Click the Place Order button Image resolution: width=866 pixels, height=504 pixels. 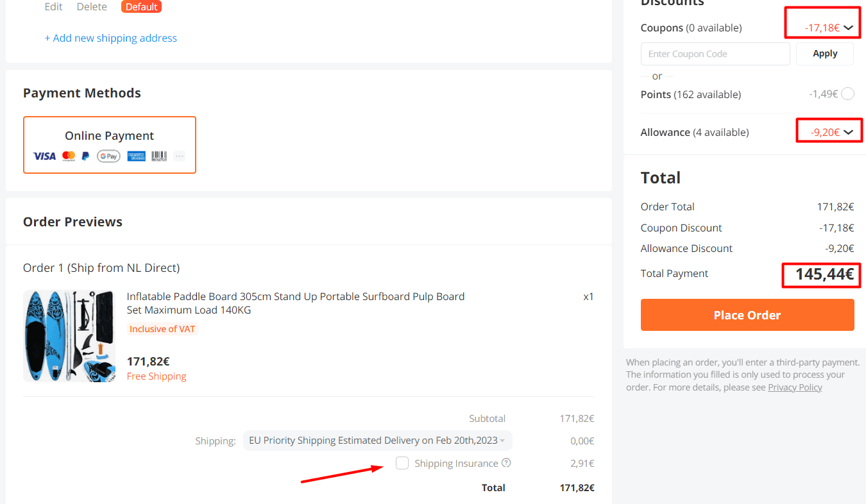(x=747, y=315)
